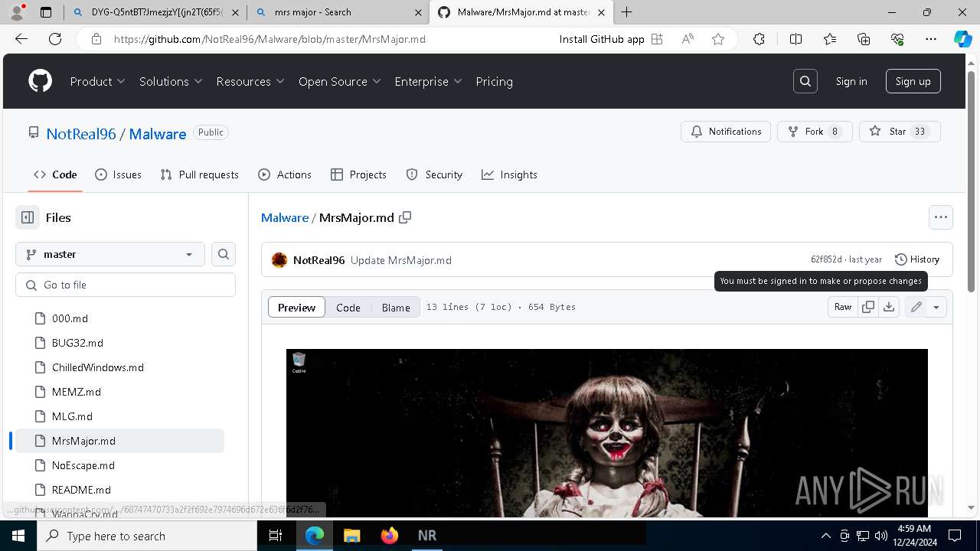Star the repository

point(900,132)
